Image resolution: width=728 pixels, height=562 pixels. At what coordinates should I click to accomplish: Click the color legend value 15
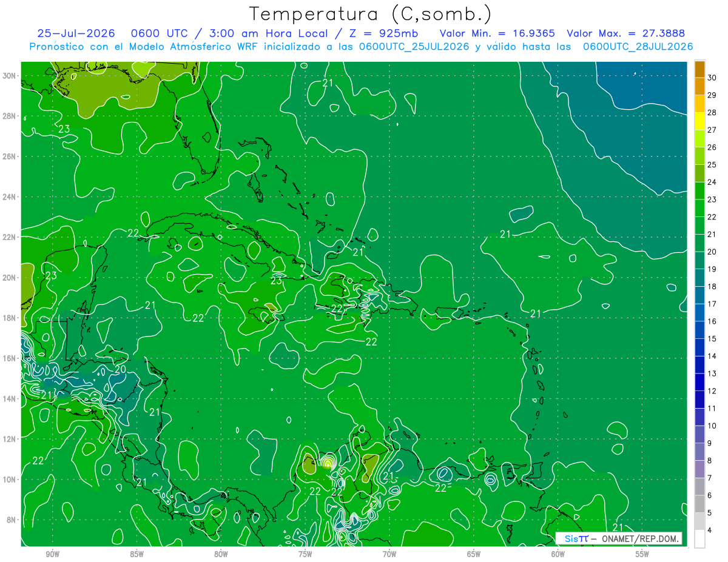(712, 338)
